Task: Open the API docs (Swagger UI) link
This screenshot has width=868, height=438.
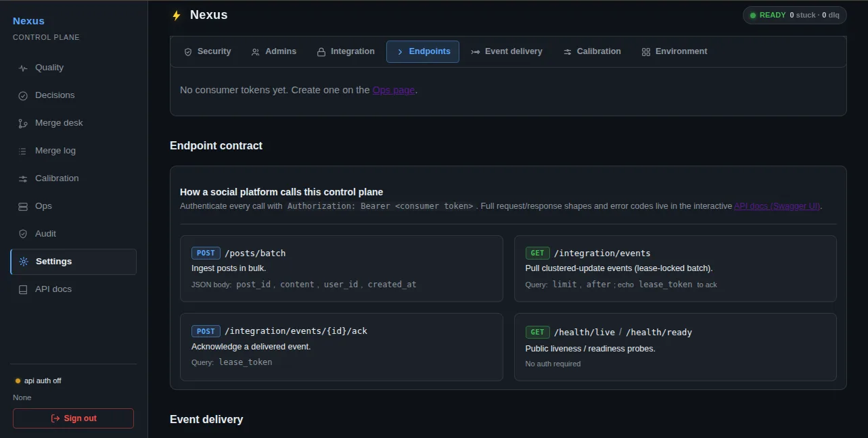Action: coord(777,206)
